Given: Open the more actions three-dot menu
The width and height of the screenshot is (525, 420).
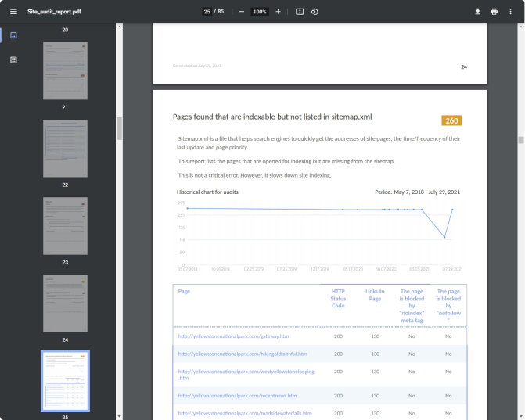Looking at the screenshot, I should [510, 12].
